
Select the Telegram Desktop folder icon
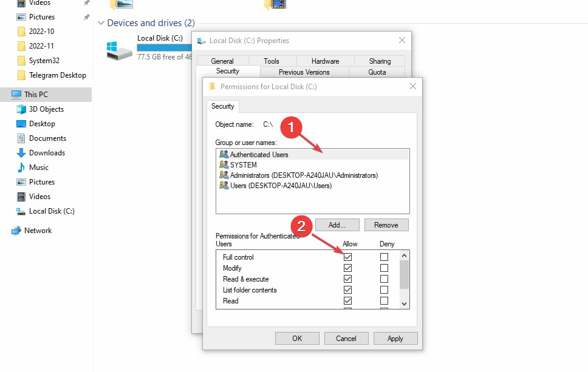[21, 75]
